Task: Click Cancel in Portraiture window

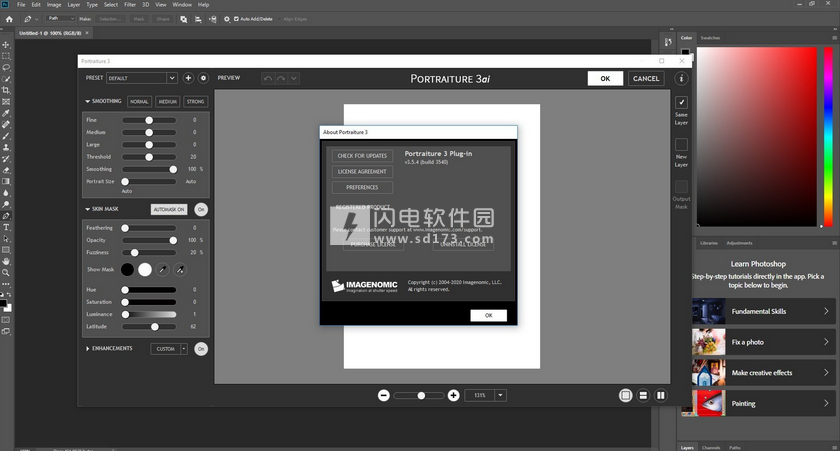Action: tap(646, 78)
